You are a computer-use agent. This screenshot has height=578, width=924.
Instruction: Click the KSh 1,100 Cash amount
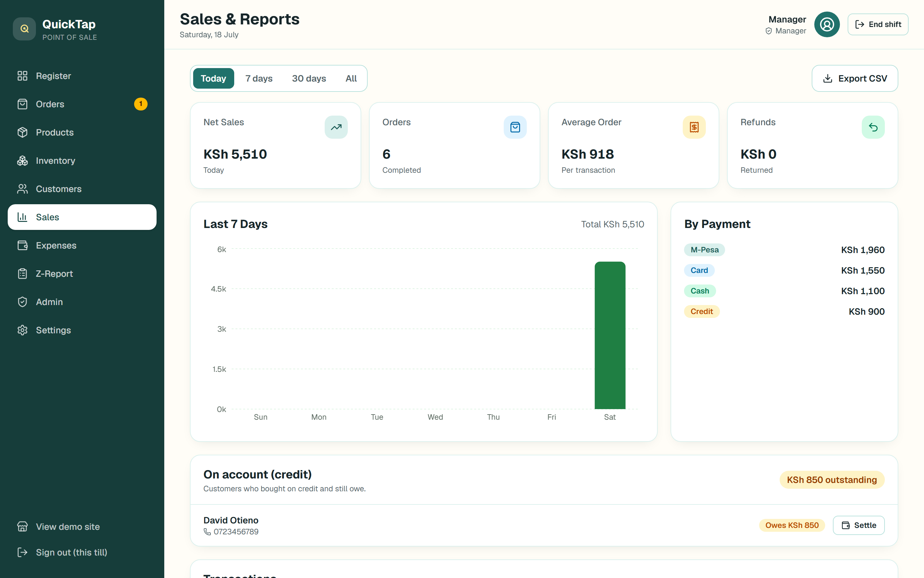click(x=862, y=291)
